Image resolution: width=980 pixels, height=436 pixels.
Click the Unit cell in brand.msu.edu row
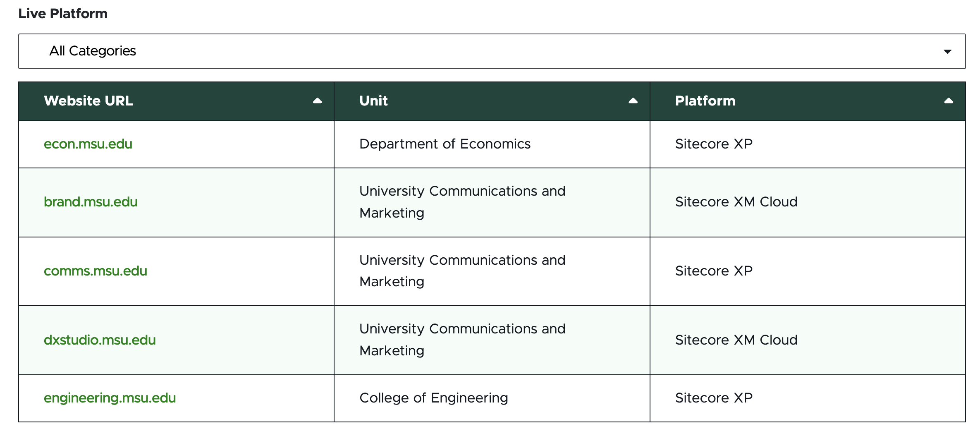coord(492,202)
